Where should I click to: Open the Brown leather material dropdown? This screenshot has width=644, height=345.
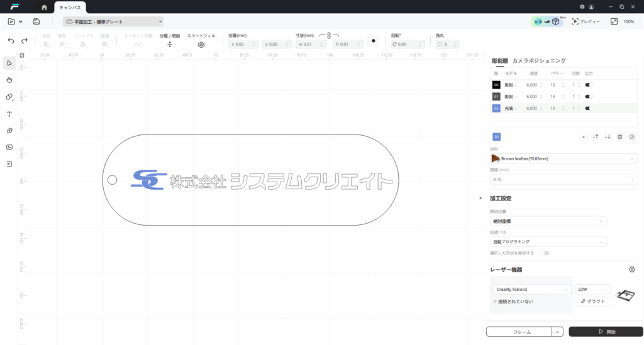click(564, 159)
